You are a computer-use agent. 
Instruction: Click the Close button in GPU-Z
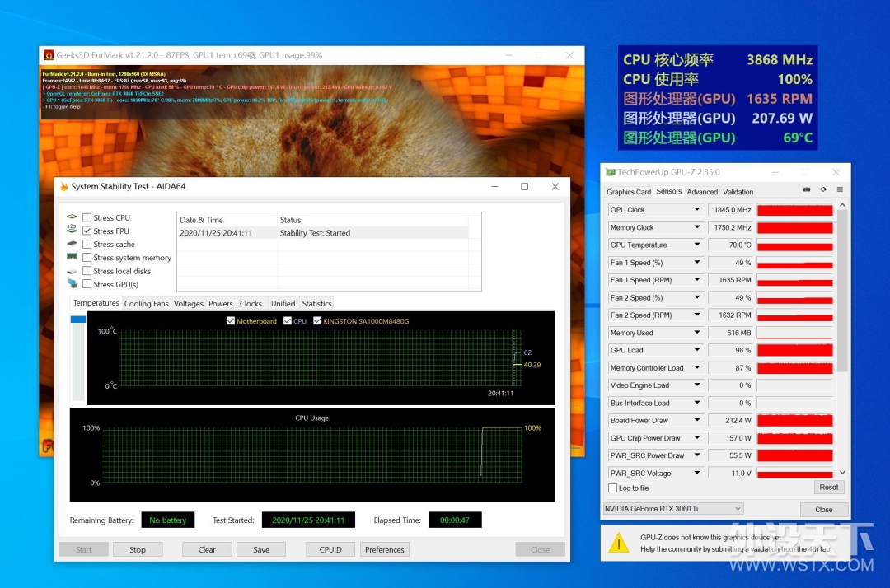point(823,509)
